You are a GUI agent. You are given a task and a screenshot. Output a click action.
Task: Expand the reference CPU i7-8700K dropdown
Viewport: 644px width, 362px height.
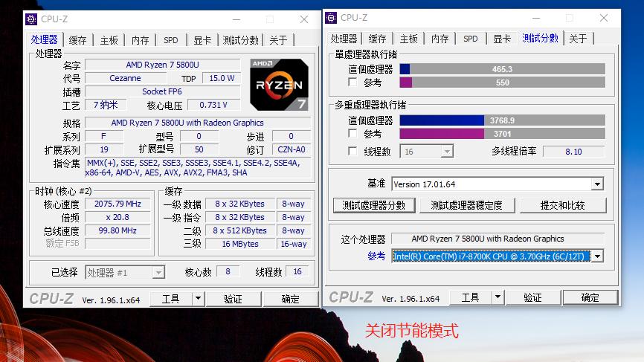[x=597, y=256]
